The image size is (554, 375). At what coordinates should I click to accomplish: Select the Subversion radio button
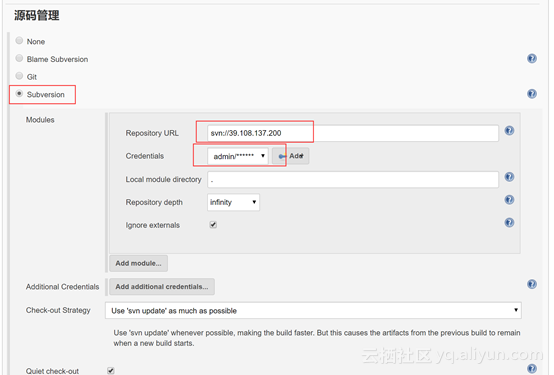(x=19, y=94)
